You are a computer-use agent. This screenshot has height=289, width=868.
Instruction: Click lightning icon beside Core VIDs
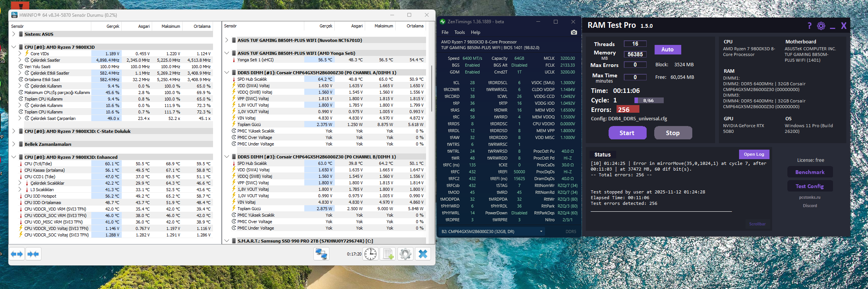click(27, 54)
